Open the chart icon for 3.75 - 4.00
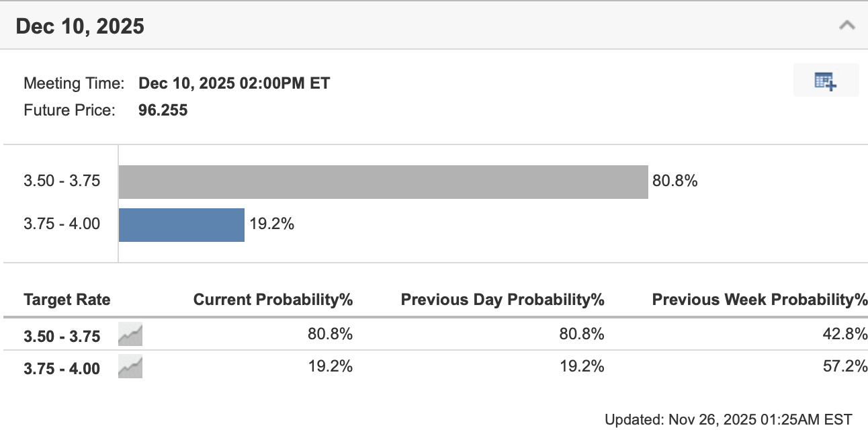The width and height of the screenshot is (868, 434). click(x=130, y=367)
